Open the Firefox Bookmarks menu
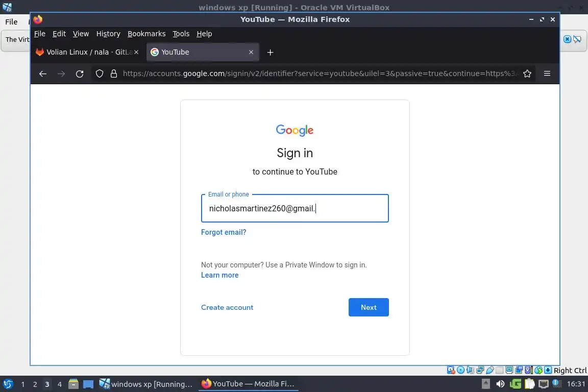The height and width of the screenshot is (392, 588). pos(146,34)
